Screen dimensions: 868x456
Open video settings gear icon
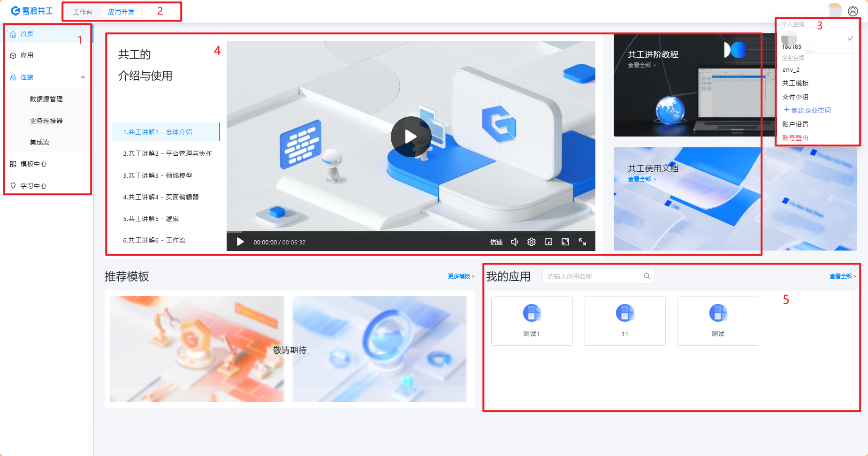tap(532, 242)
